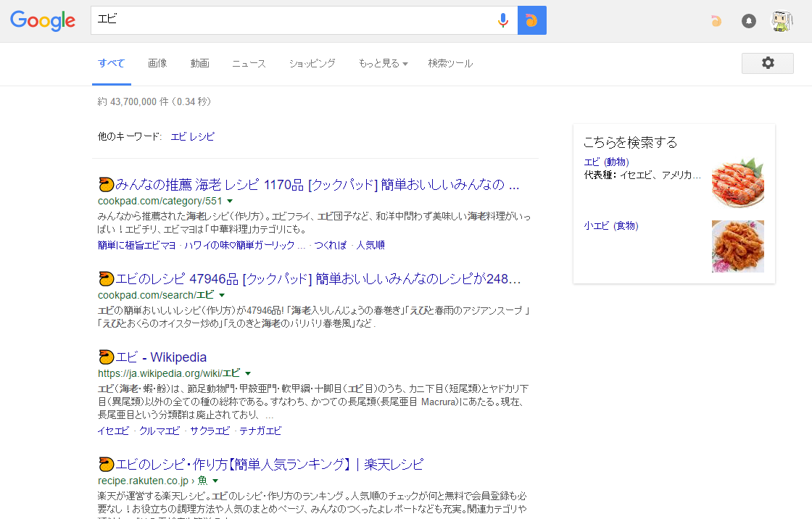Click the Google logo
Viewport: 812px width, 519px height.
(x=43, y=21)
